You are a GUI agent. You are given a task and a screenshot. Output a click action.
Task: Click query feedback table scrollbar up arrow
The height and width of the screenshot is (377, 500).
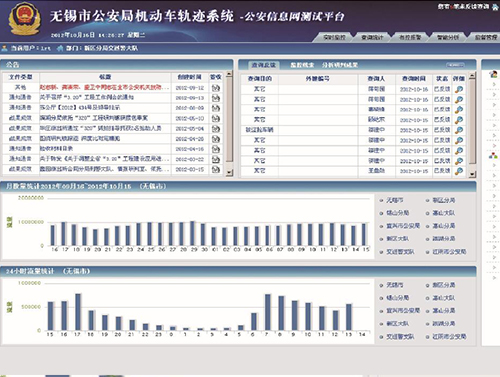[472, 76]
